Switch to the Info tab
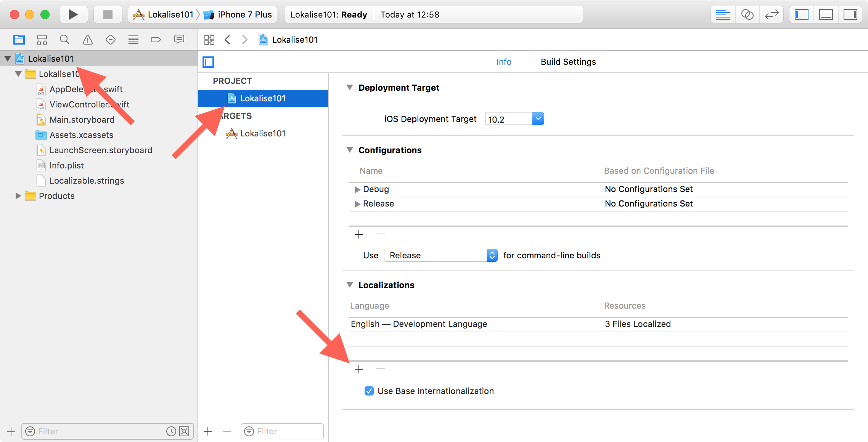The height and width of the screenshot is (442, 868). coord(504,62)
